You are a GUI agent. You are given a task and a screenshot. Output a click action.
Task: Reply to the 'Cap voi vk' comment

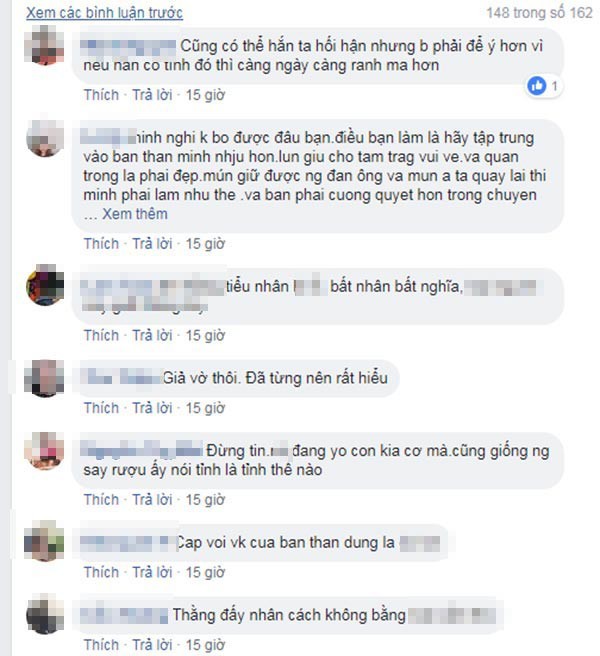[x=152, y=572]
